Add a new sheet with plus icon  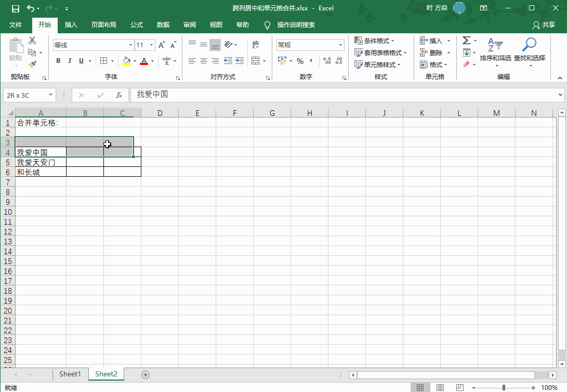coord(146,375)
